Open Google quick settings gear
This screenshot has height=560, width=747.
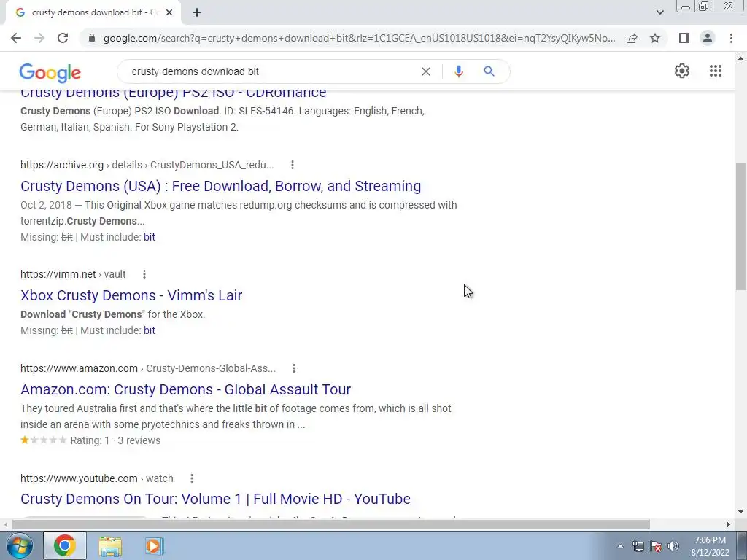[x=682, y=71]
